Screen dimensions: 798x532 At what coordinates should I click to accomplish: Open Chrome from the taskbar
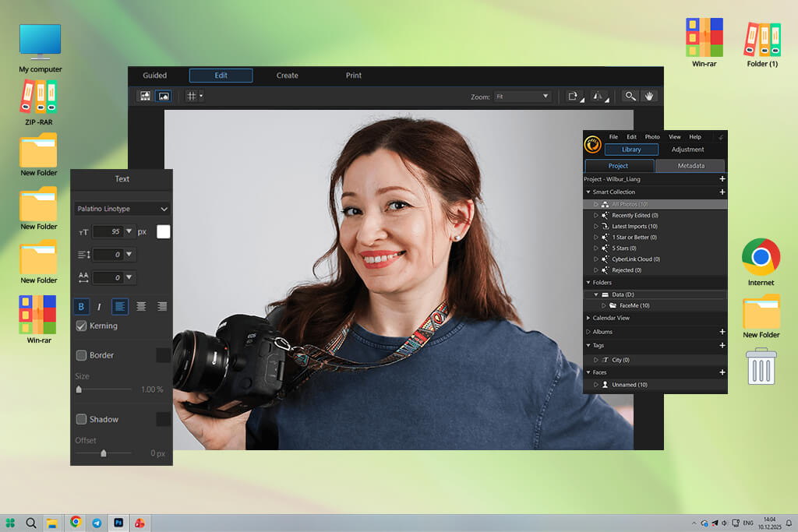point(76,523)
